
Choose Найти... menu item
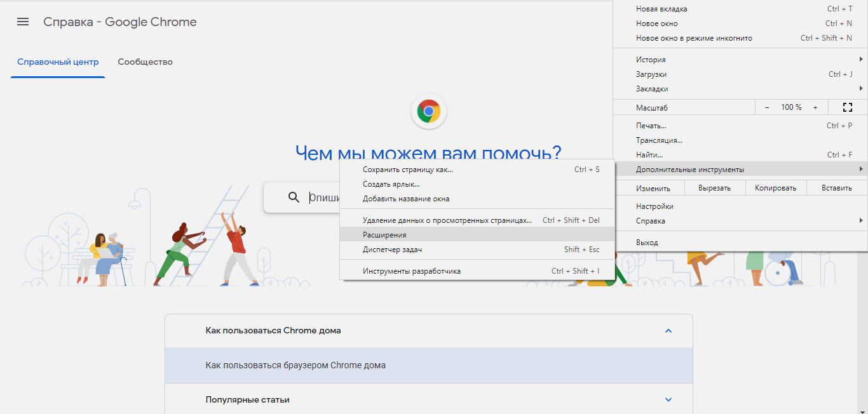(740, 155)
